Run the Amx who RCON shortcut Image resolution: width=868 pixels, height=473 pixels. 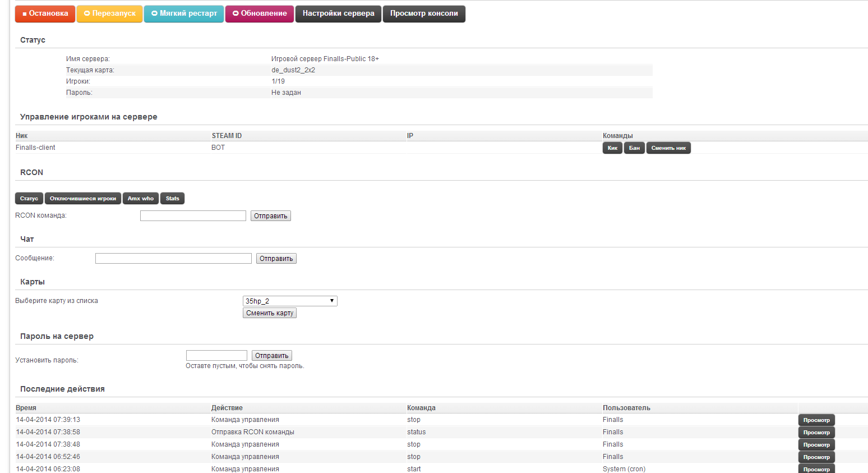click(140, 199)
